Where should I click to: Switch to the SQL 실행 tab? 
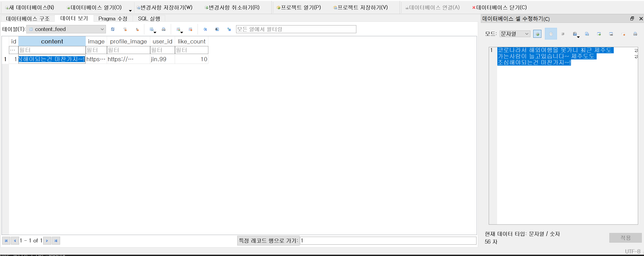tap(149, 18)
